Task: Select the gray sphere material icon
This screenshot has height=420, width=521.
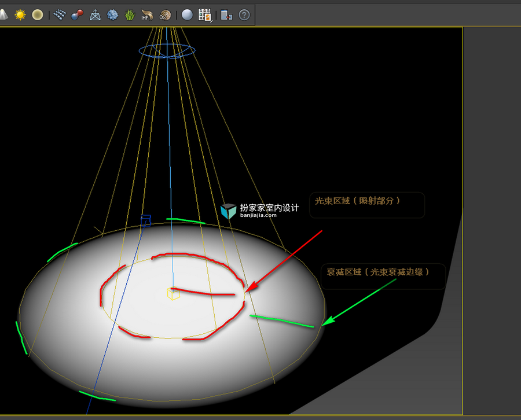Action: click(187, 15)
